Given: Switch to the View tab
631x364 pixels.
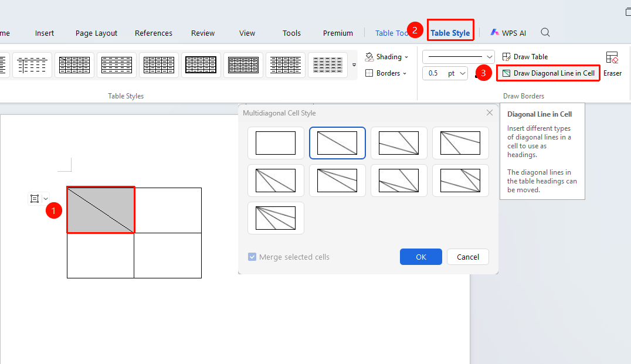Looking at the screenshot, I should pos(247,33).
